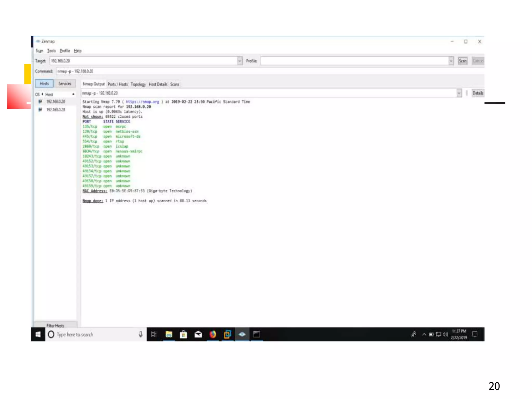Follow the https://nmap.org link in output
532x399 pixels.
[142, 102]
